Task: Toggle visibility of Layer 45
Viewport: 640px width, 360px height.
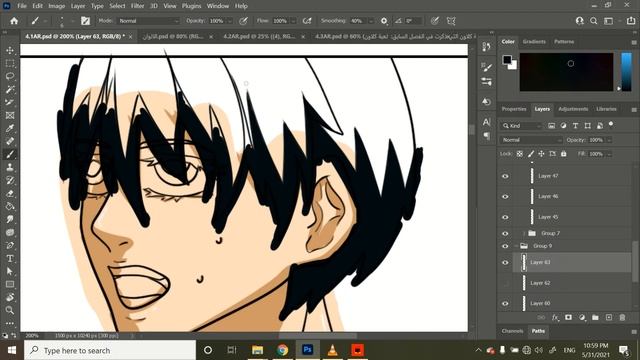Action: 505,217
